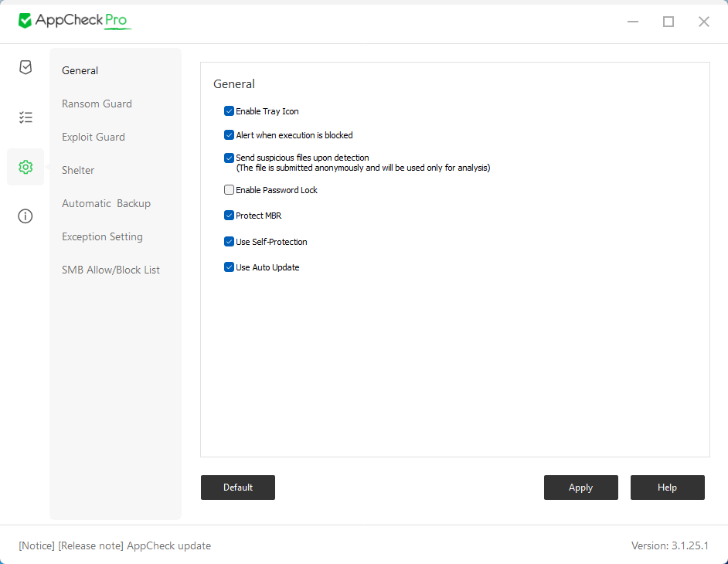This screenshot has height=564, width=728.
Task: Open the AppCheck update release note notice
Action: [x=114, y=545]
